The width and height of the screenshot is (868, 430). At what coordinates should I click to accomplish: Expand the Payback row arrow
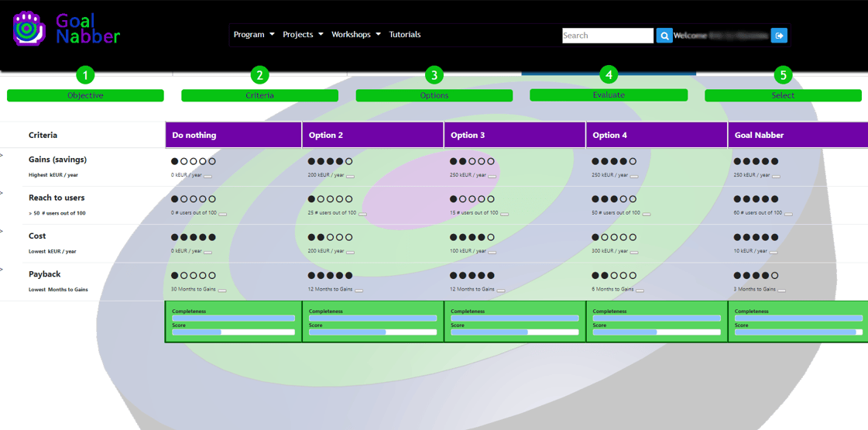point(2,270)
